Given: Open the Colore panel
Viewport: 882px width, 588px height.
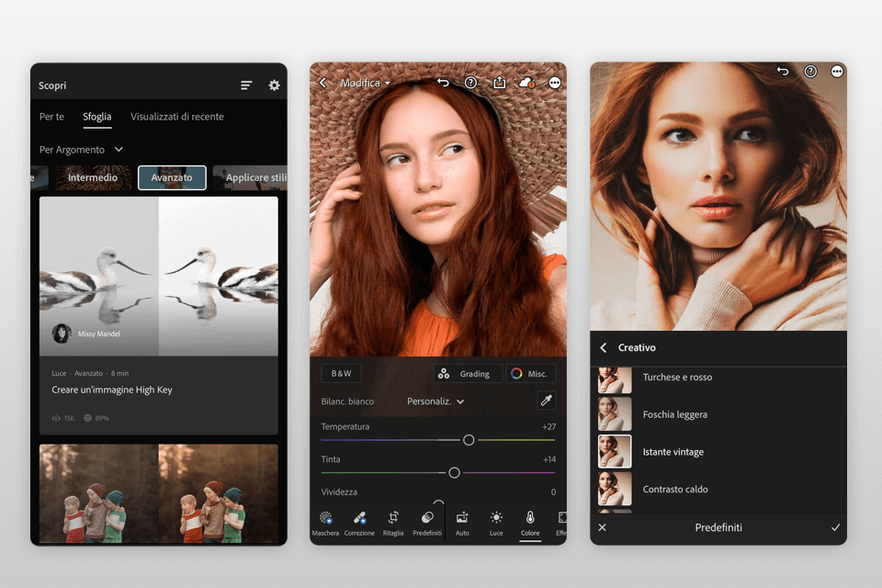Looking at the screenshot, I should [x=530, y=524].
